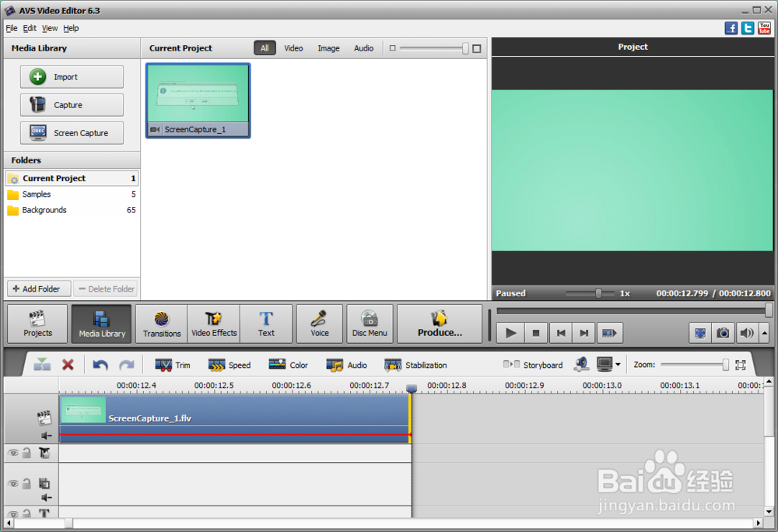The width and height of the screenshot is (778, 532).
Task: Select the Image filter tab
Action: (x=328, y=48)
